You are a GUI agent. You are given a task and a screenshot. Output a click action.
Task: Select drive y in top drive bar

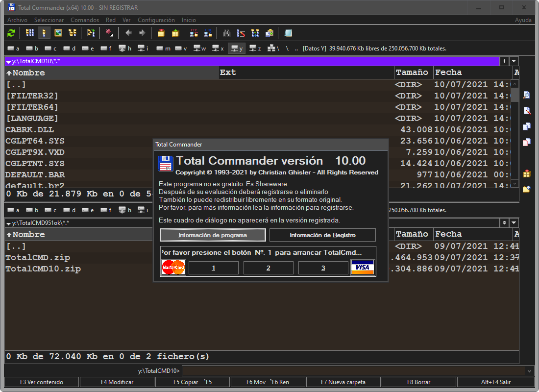pyautogui.click(x=237, y=49)
